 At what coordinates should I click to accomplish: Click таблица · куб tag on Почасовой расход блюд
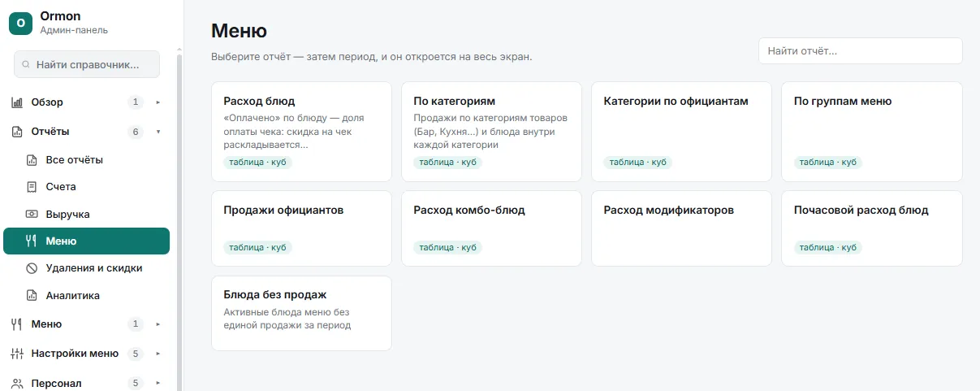pyautogui.click(x=827, y=247)
